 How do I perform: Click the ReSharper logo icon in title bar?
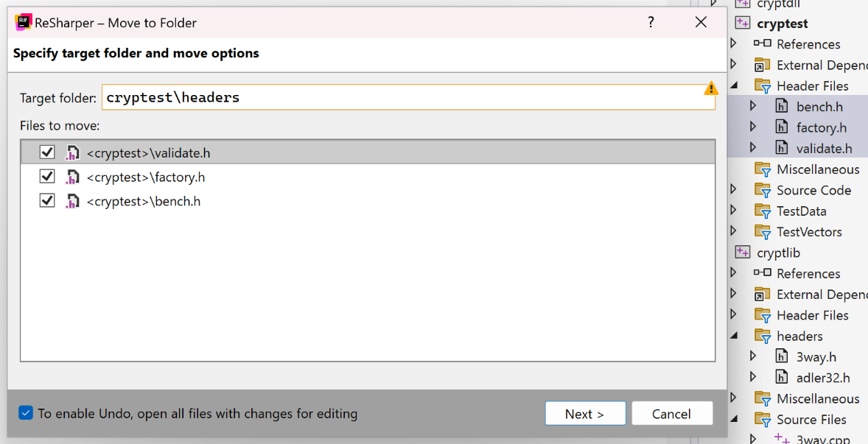(x=24, y=23)
